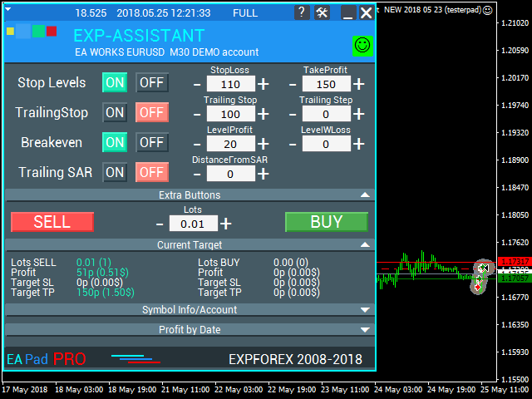This screenshot has height=399, width=532.
Task: Open the question mark help icon
Action: (302, 13)
